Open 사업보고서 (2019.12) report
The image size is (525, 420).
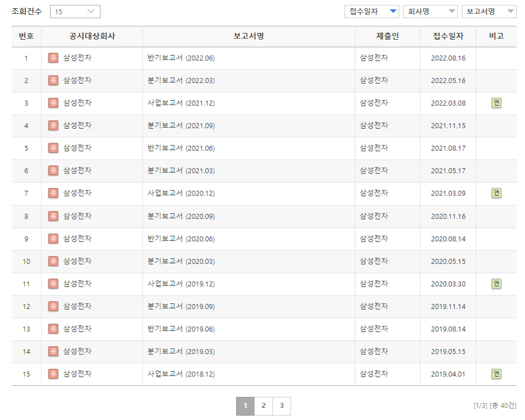(181, 283)
